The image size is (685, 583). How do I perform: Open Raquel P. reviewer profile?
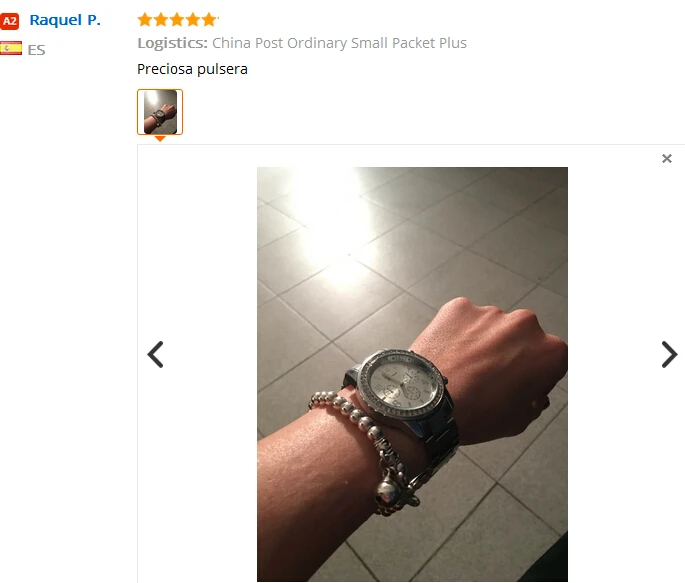(65, 21)
